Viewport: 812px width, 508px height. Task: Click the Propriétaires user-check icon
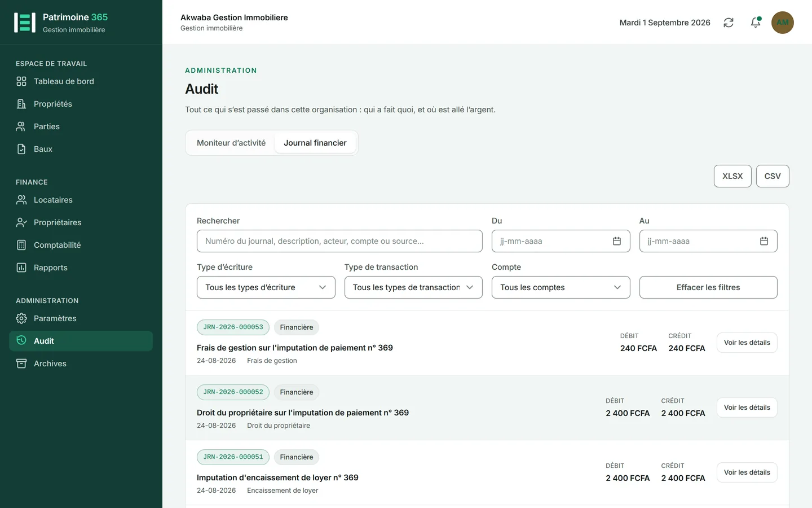tap(21, 222)
